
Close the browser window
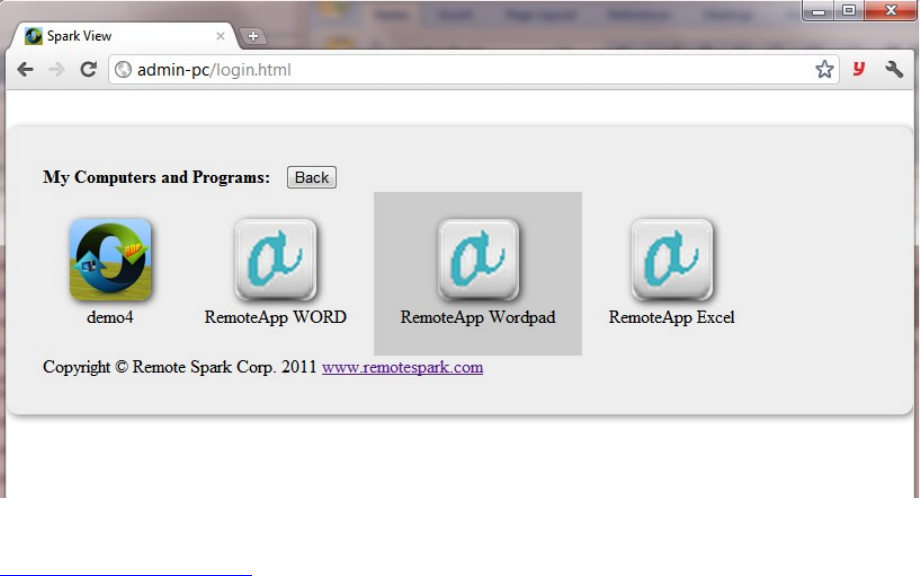(x=891, y=11)
